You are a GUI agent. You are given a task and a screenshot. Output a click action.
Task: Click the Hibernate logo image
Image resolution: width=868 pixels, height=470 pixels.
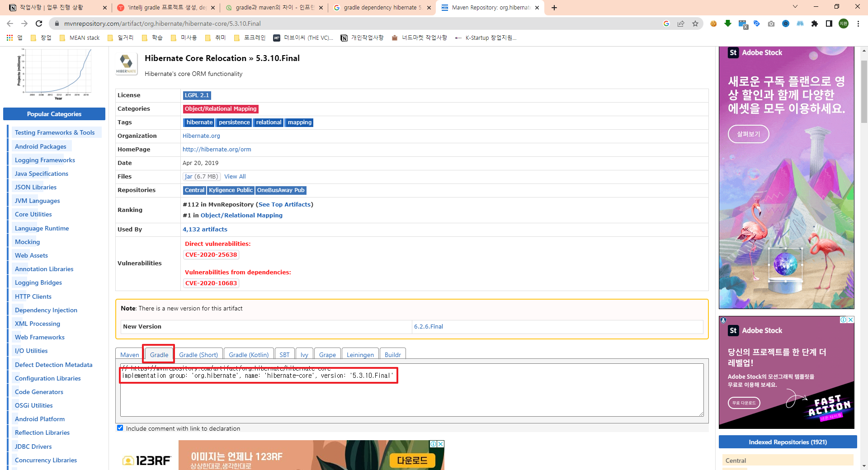(x=126, y=64)
